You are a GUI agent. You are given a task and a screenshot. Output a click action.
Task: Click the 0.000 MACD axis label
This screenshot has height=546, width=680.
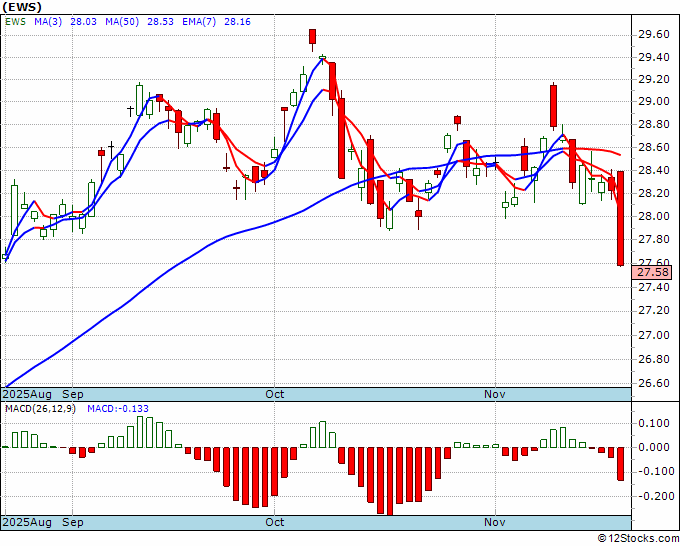coord(654,447)
